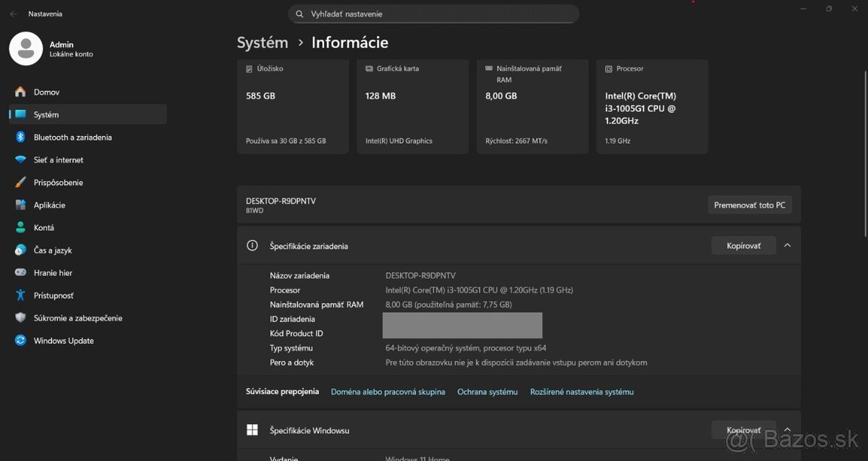Click the Admin account avatar
The width and height of the screenshot is (868, 461).
click(25, 48)
